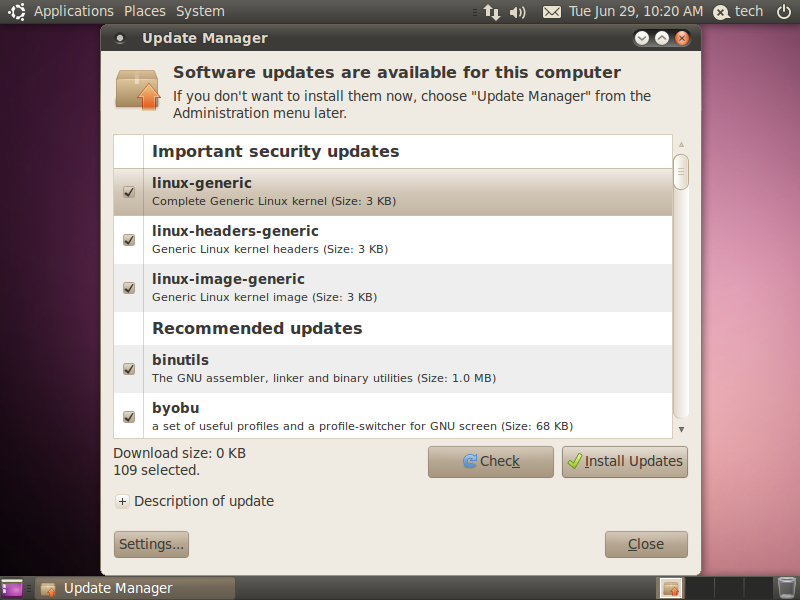Click the power shutdown icon
The width and height of the screenshot is (800, 600).
(784, 11)
